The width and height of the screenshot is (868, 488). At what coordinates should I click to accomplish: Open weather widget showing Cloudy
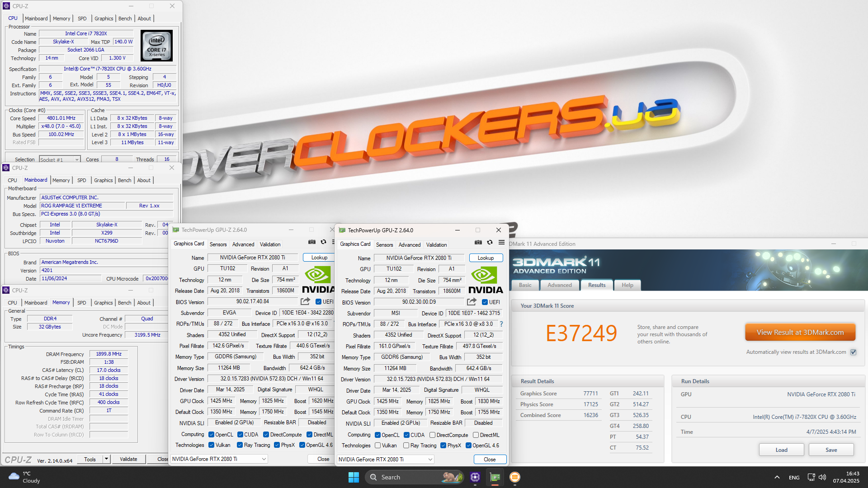tap(25, 477)
